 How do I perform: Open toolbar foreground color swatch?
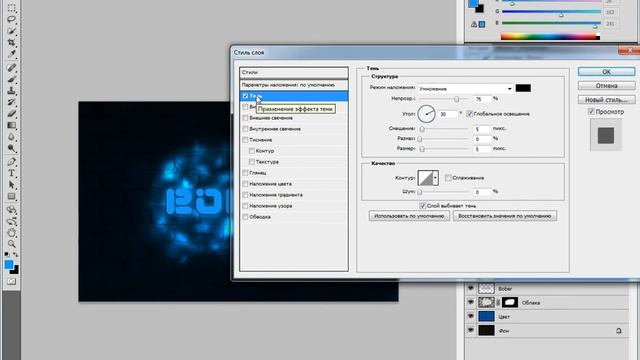(x=9, y=264)
